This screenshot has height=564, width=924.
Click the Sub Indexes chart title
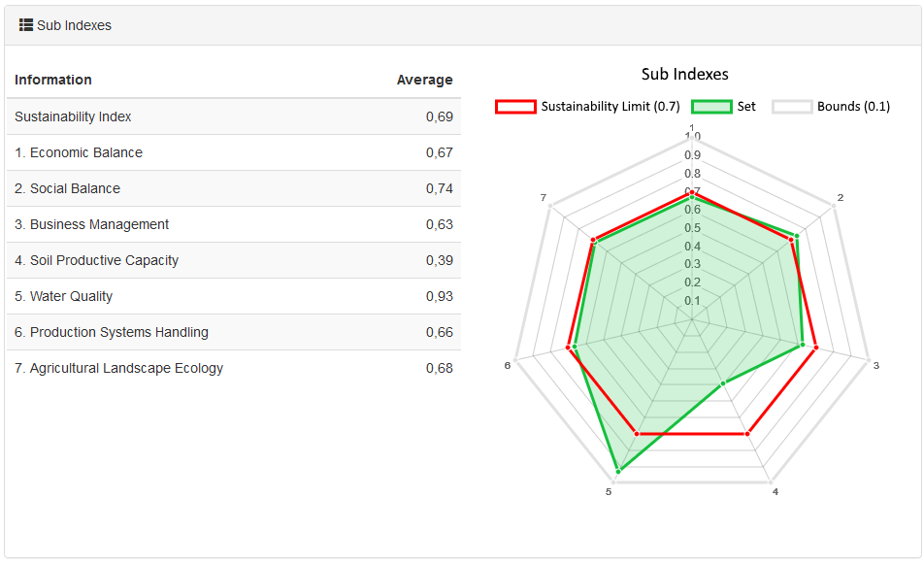[x=684, y=75]
